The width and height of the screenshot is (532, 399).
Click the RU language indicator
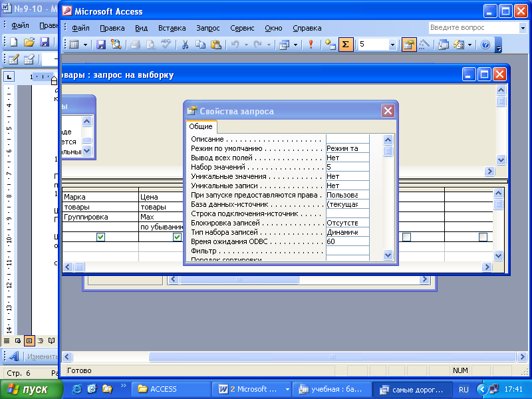pyautogui.click(x=464, y=390)
